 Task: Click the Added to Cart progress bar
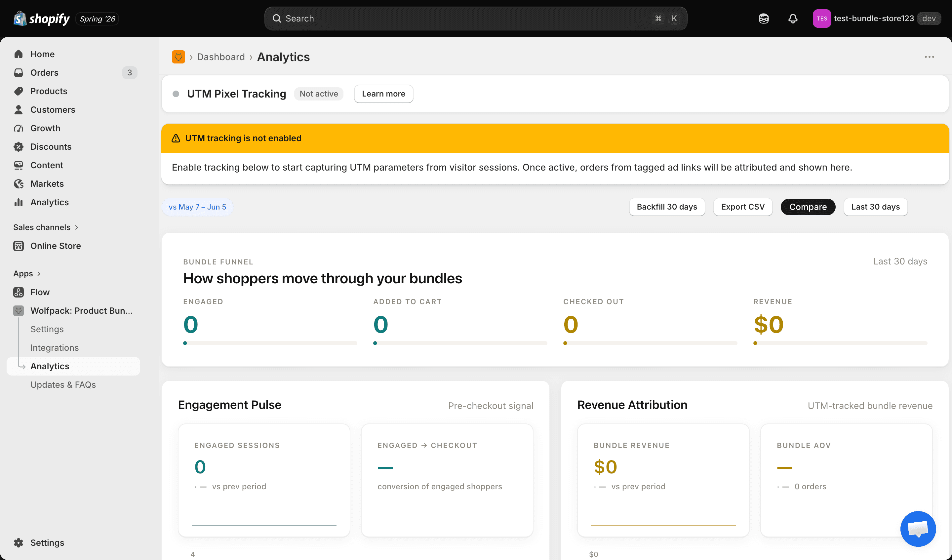coord(460,343)
